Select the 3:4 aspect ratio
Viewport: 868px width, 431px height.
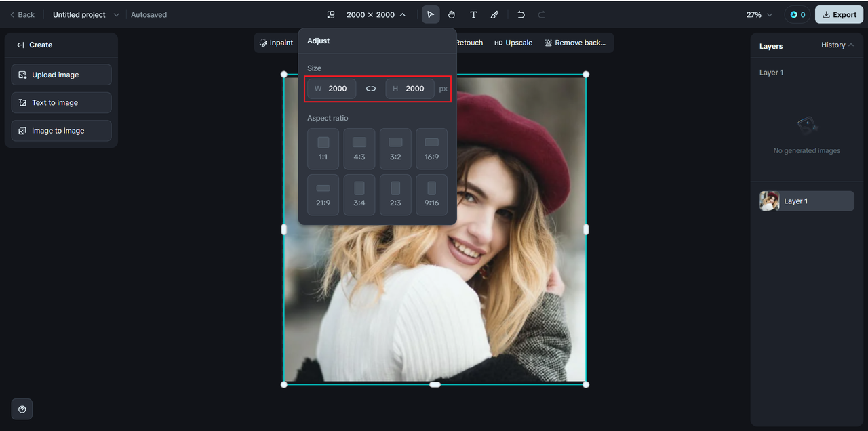[x=359, y=195]
